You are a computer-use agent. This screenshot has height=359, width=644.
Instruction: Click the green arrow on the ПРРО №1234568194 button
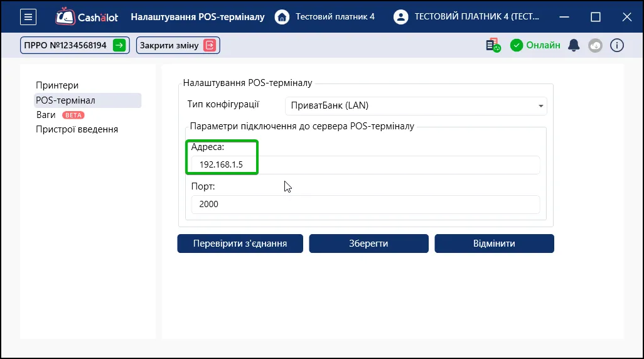(119, 45)
